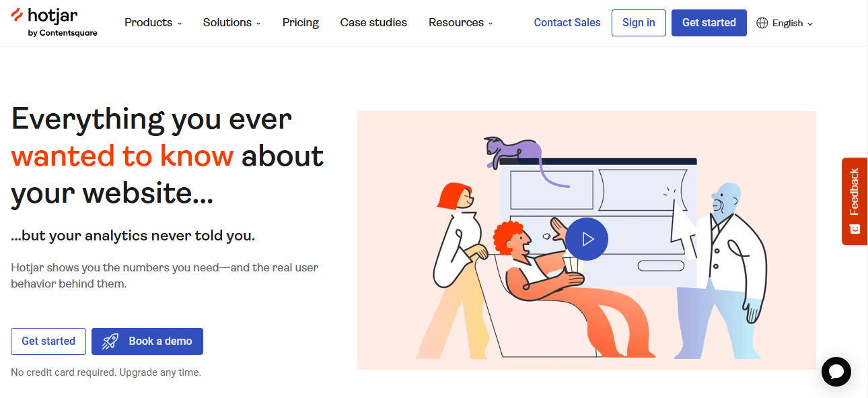Click the Contact Sales link
The width and height of the screenshot is (868, 398).
[x=567, y=23]
